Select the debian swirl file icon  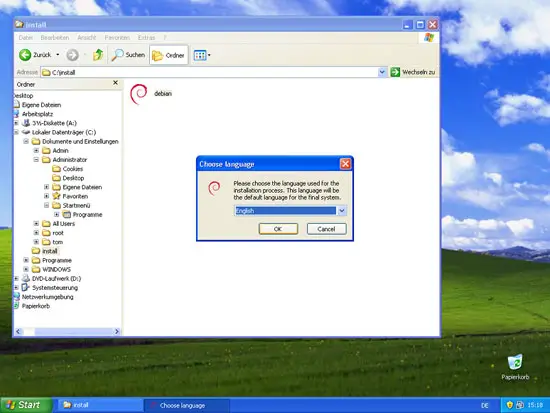click(x=139, y=94)
